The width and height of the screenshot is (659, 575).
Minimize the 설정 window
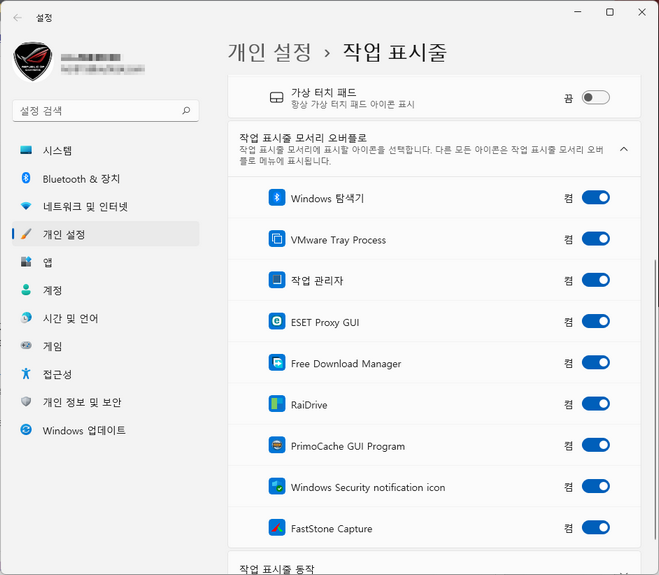[578, 12]
